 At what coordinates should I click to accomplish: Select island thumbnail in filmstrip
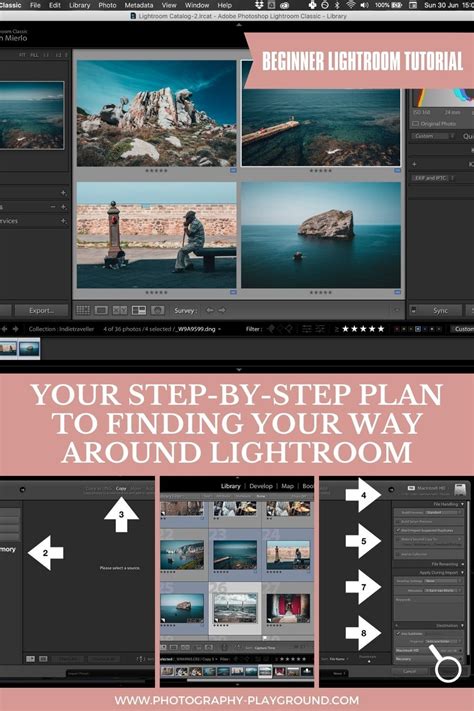click(29, 348)
